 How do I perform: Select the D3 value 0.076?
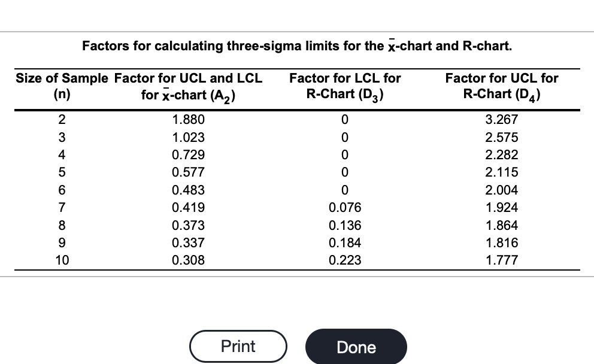pos(345,208)
